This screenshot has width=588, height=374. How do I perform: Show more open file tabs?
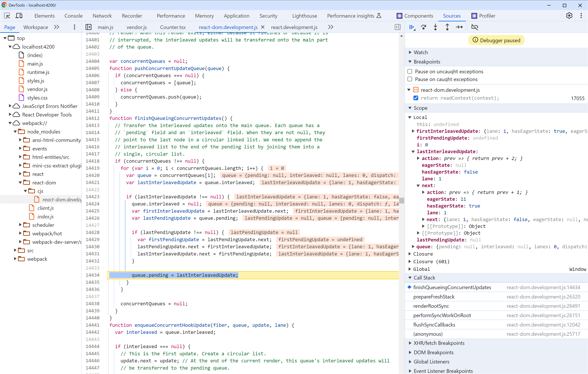click(331, 27)
